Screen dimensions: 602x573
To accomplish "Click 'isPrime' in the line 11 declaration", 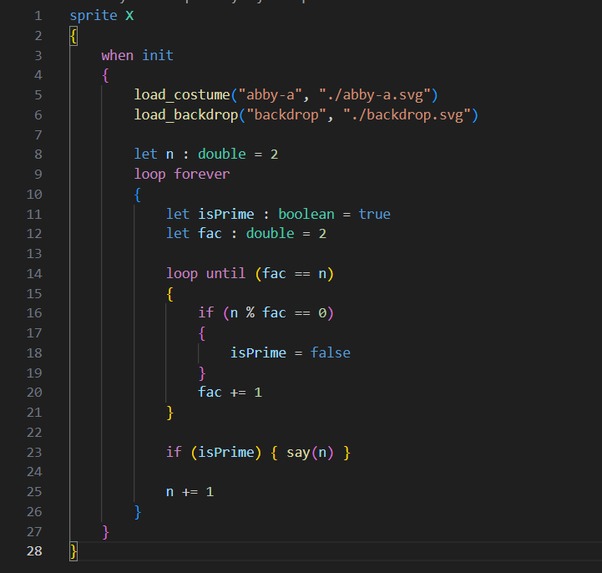I will pos(226,214).
